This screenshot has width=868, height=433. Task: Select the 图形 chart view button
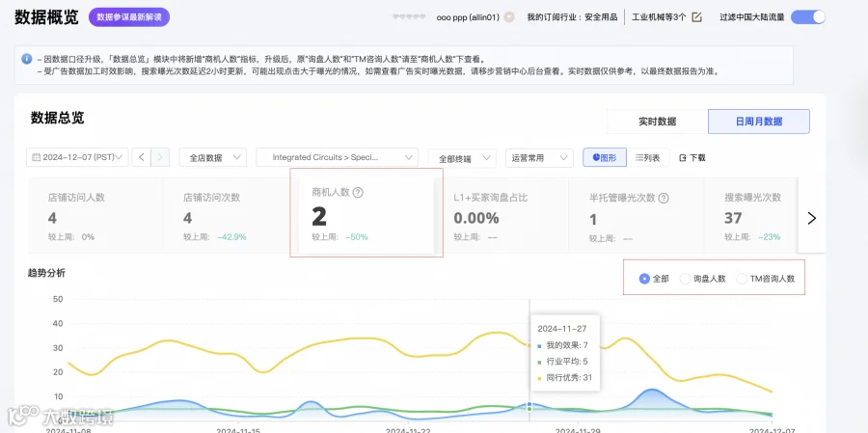pyautogui.click(x=605, y=157)
